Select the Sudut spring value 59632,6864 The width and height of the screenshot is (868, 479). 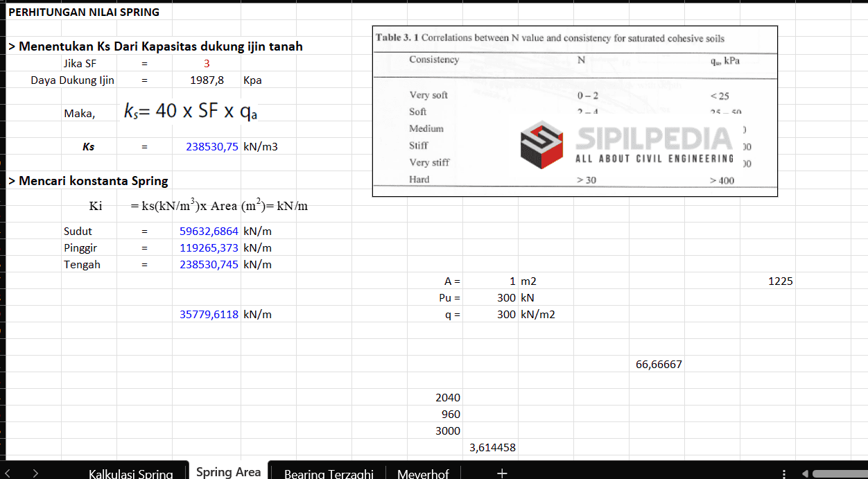point(209,232)
